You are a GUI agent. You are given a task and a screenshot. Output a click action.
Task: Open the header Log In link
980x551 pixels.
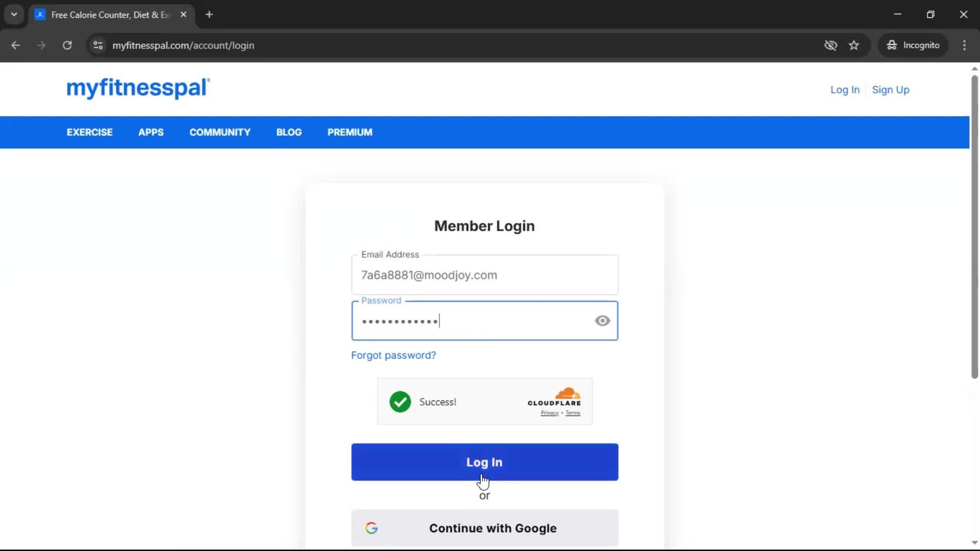click(x=845, y=90)
